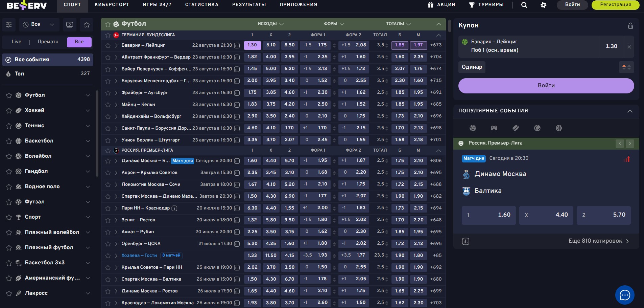Select tennis icon in popular events
Screen dimensions: 644x308
tap(537, 128)
